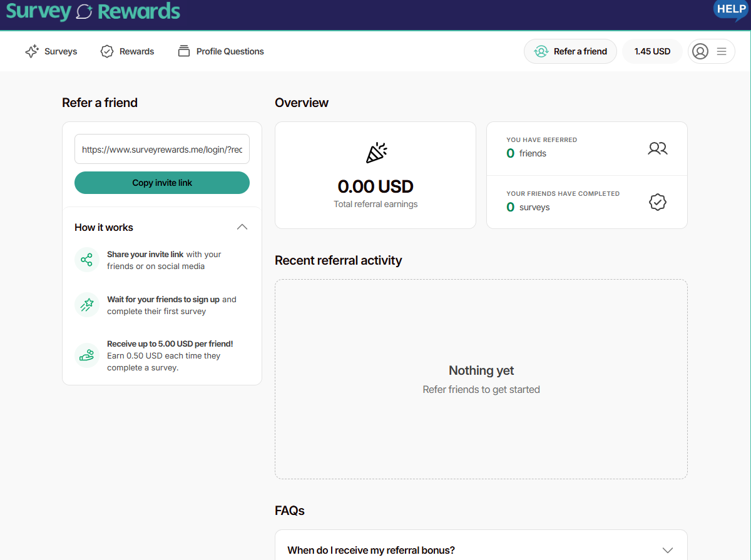Click the invite link URL field

162,150
